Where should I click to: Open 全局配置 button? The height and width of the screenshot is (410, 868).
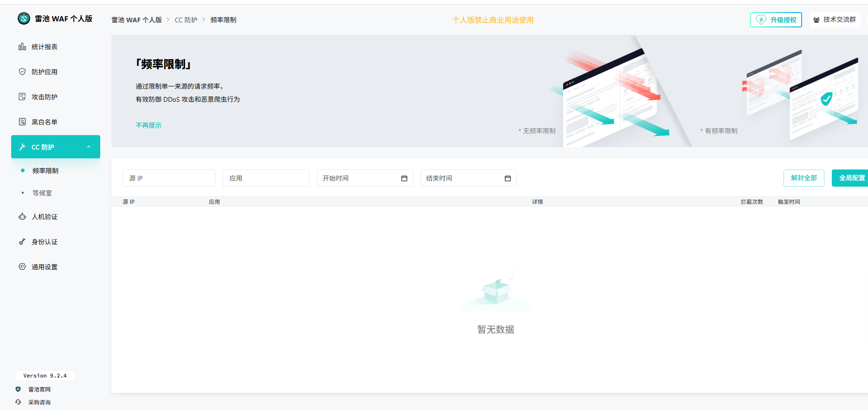point(850,178)
